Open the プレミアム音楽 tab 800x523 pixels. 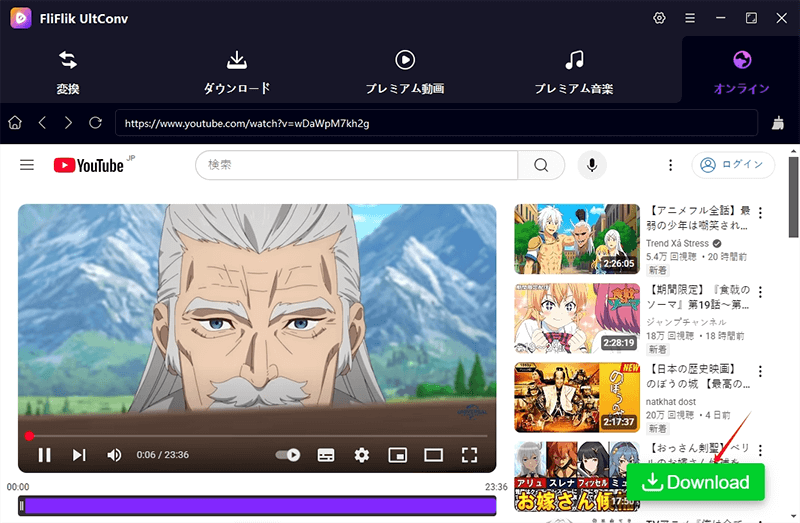(x=574, y=72)
